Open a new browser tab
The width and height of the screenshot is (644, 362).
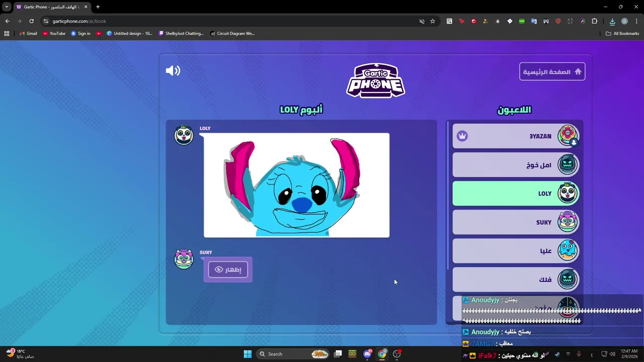[98, 7]
